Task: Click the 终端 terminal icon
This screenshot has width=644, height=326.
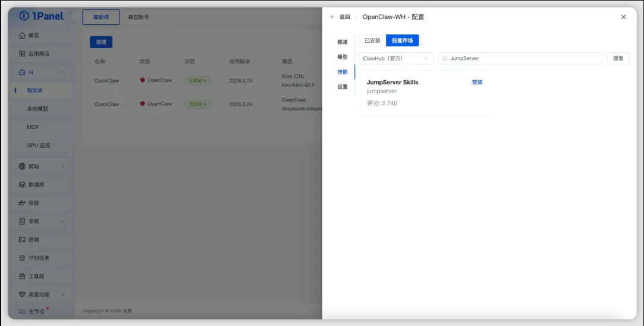Action: [22, 239]
